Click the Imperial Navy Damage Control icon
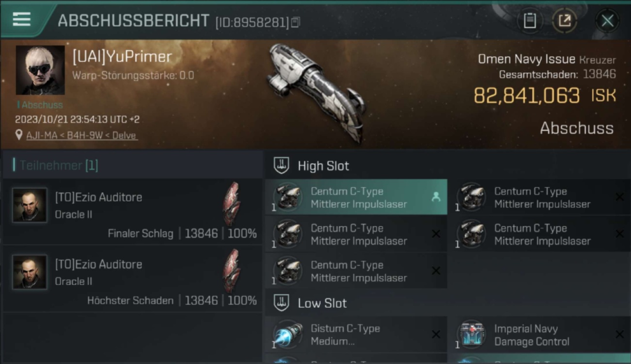This screenshot has width=631, height=364. click(x=471, y=335)
